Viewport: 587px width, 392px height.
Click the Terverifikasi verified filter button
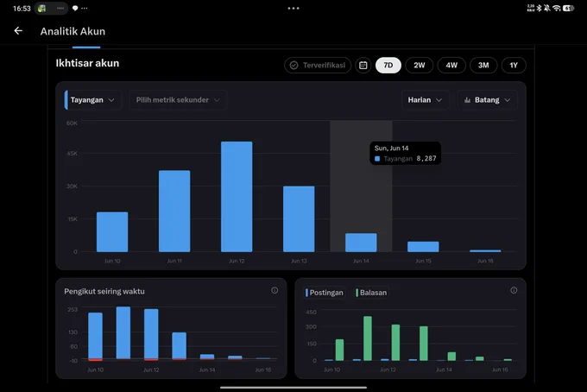point(318,65)
